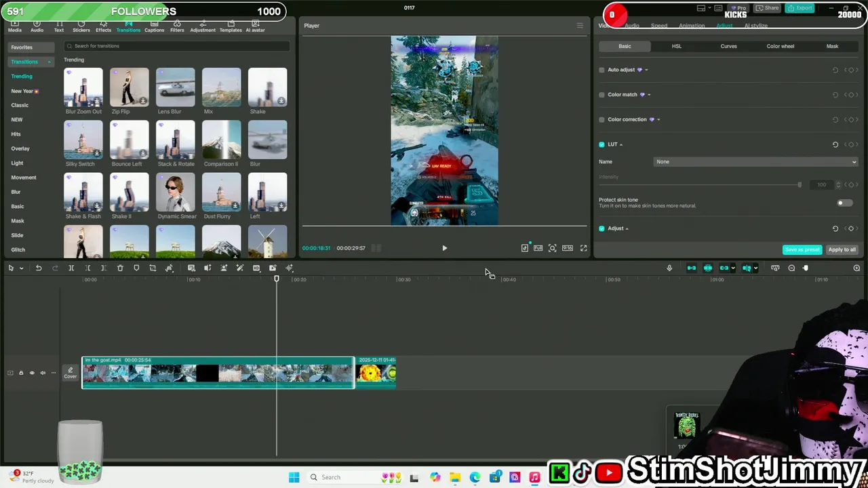
Task: Open File Explorer from taskbar
Action: [455, 477]
